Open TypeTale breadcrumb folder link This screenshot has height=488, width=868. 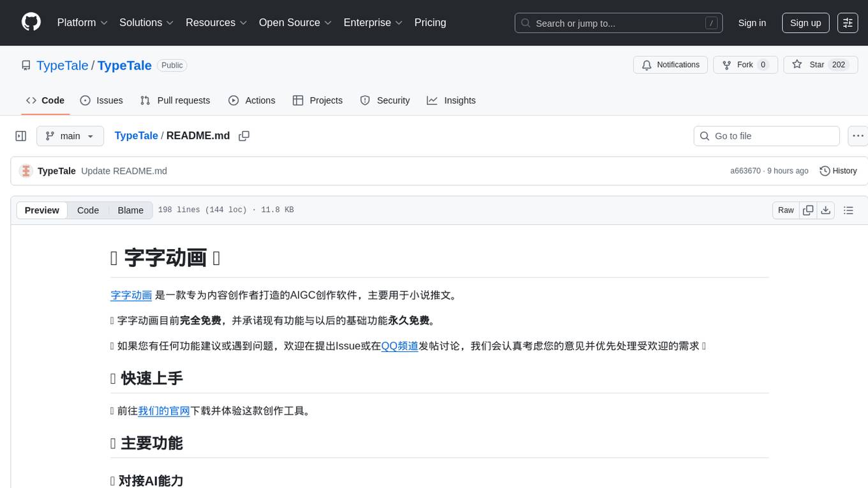[x=136, y=135]
